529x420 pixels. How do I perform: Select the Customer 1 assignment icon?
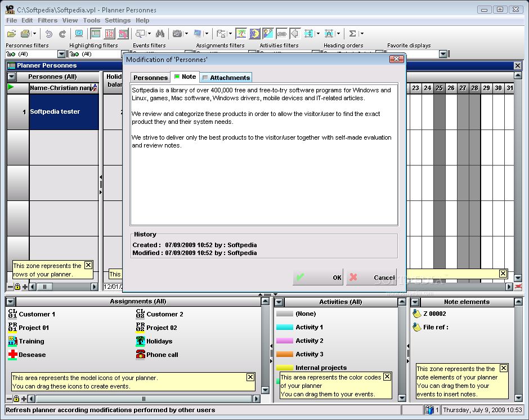(12, 314)
